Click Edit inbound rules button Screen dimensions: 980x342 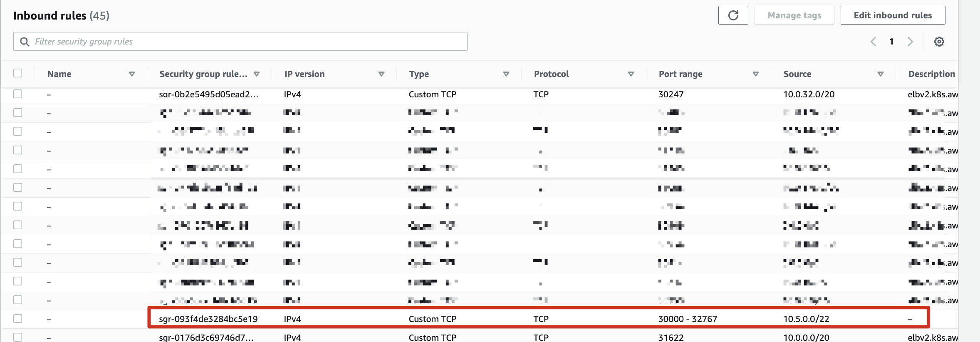pyautogui.click(x=893, y=15)
